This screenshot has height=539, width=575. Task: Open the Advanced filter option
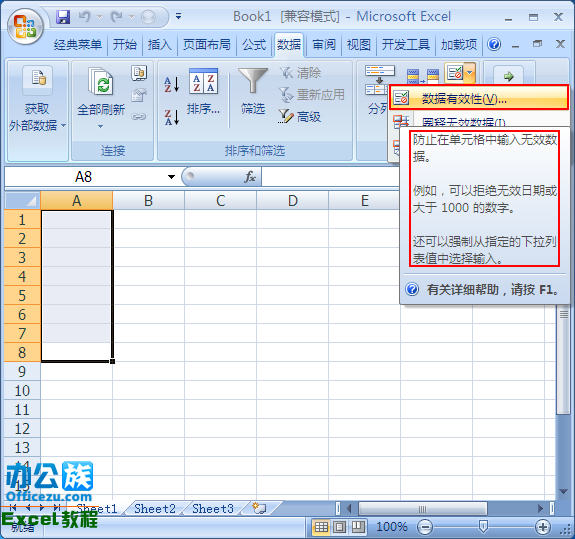(300, 117)
